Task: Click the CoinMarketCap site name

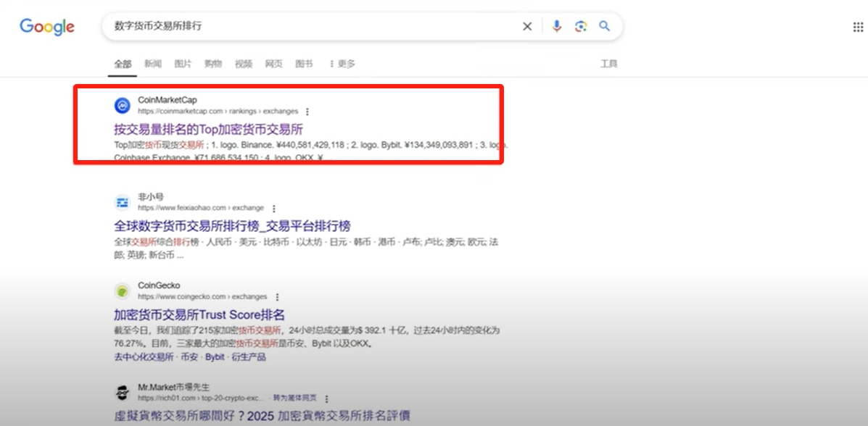Action: tap(168, 100)
